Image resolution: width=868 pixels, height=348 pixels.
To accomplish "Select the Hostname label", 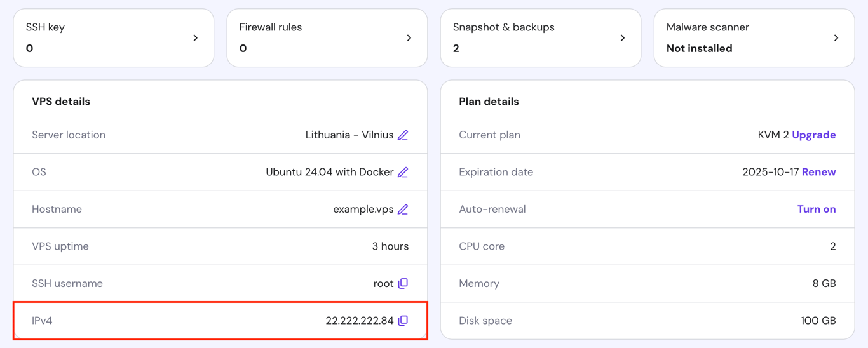I will coord(57,209).
